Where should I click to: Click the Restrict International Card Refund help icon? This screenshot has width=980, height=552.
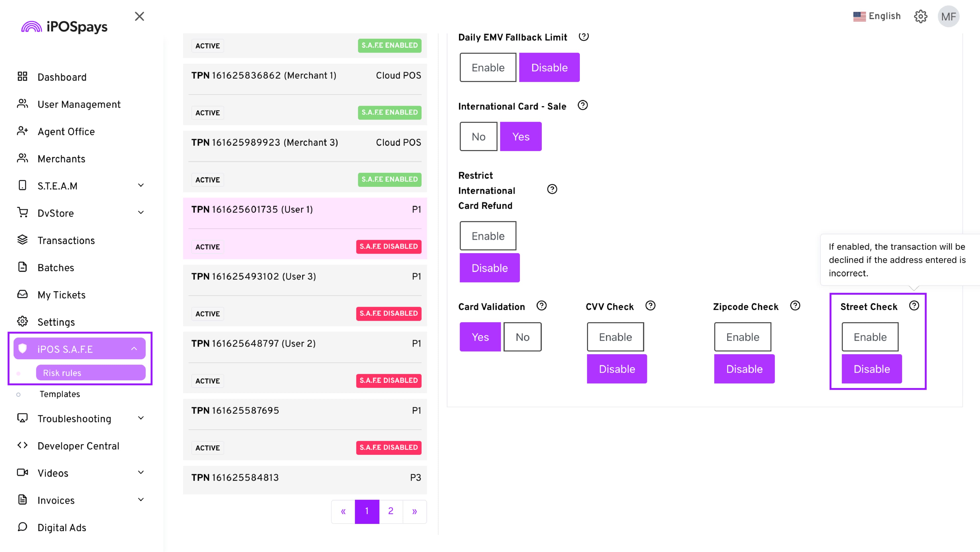[x=552, y=189]
